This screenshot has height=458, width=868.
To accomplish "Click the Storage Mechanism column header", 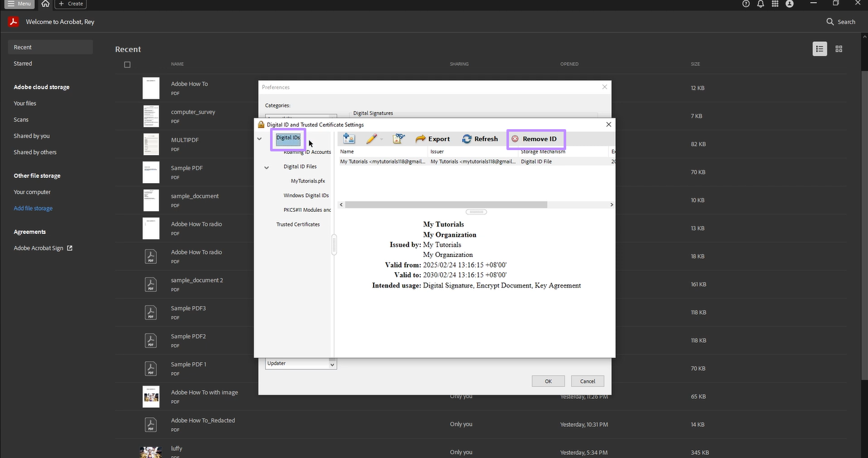I will 543,152.
